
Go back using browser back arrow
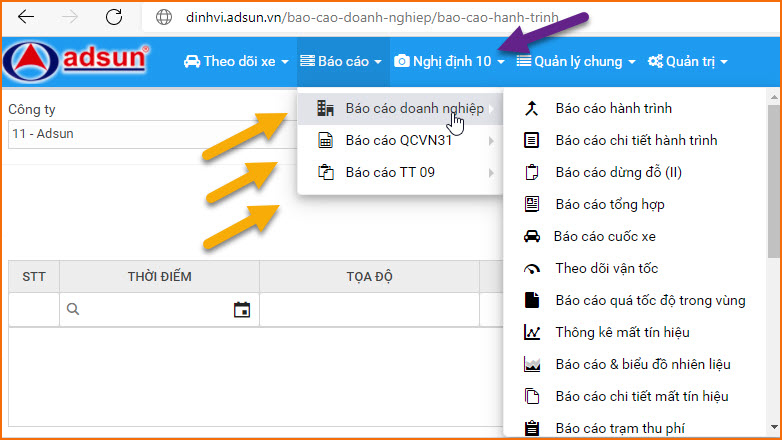pyautogui.click(x=26, y=17)
